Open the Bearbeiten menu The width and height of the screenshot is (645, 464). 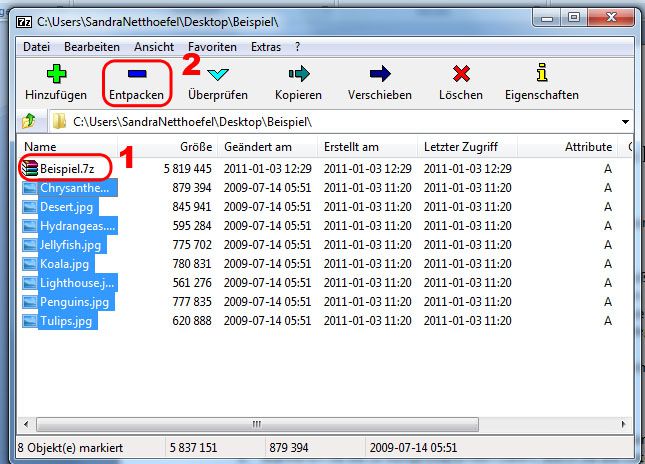(x=92, y=47)
